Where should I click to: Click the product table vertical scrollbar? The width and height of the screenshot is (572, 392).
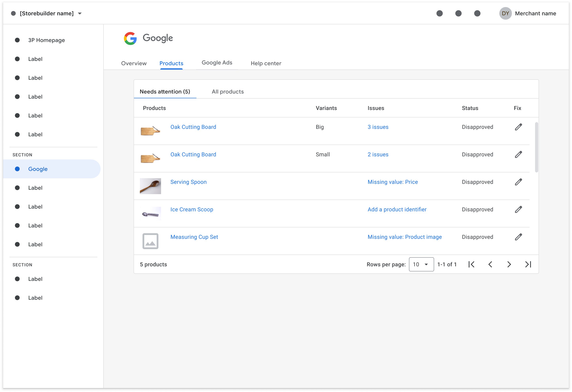(536, 147)
